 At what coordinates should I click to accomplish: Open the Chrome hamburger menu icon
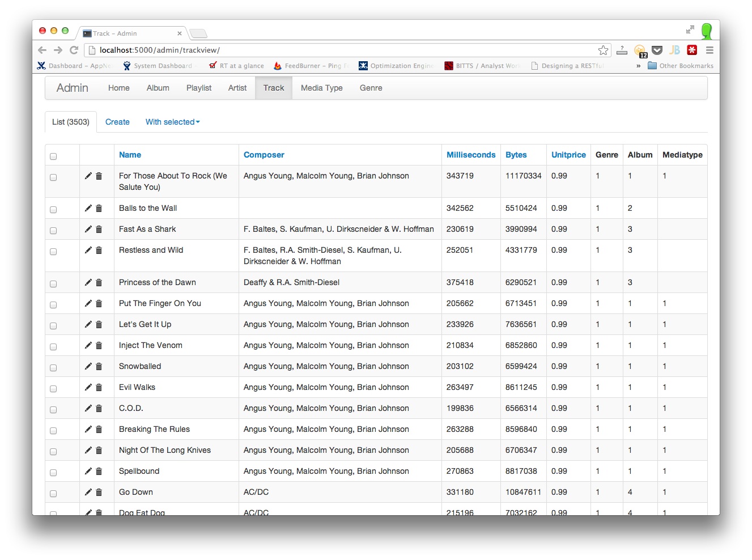pyautogui.click(x=709, y=50)
